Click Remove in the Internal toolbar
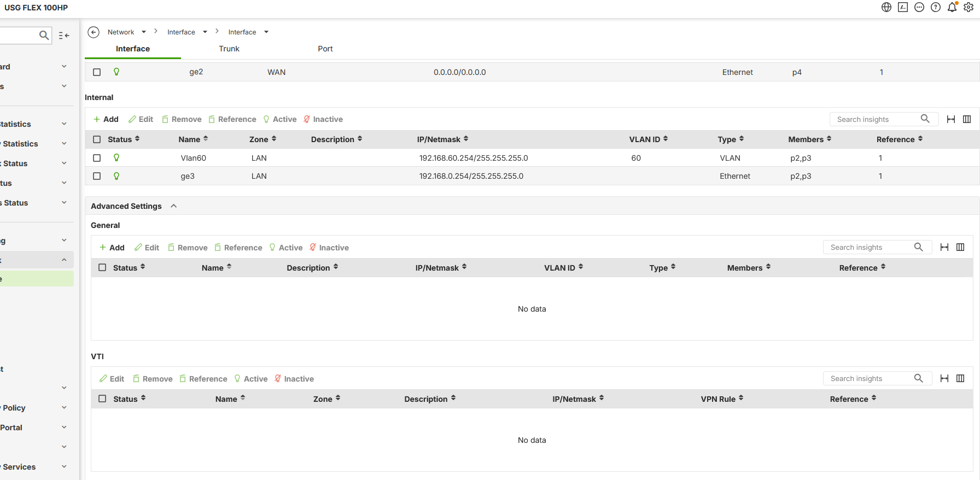Screen dimensions: 980x480 (x=182, y=119)
